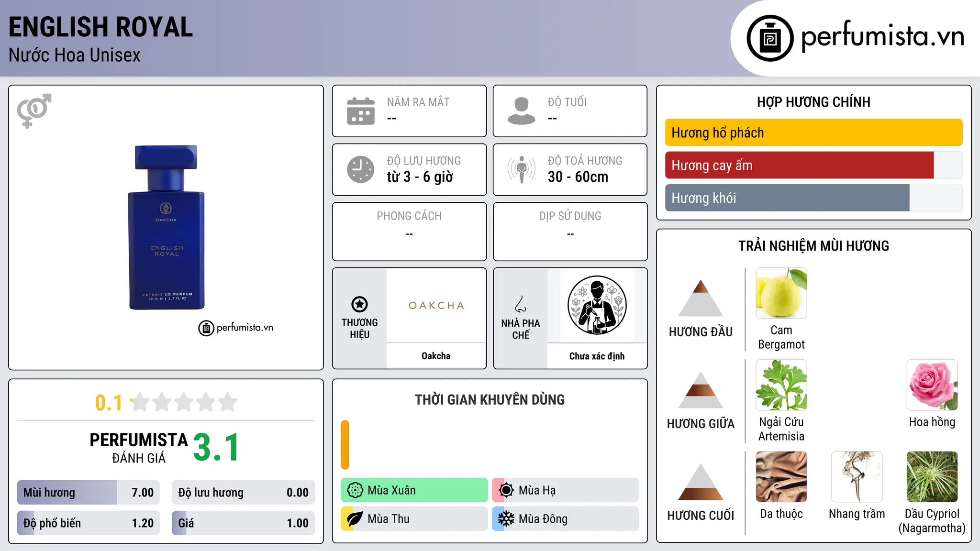Click the clock icon beside Độ lưu hương
The image size is (980, 551).
coord(361,169)
